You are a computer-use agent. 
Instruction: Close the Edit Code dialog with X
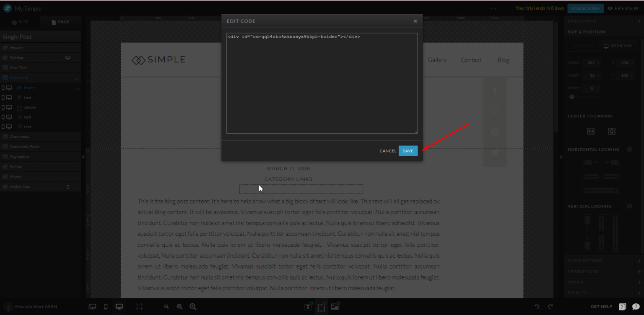415,21
